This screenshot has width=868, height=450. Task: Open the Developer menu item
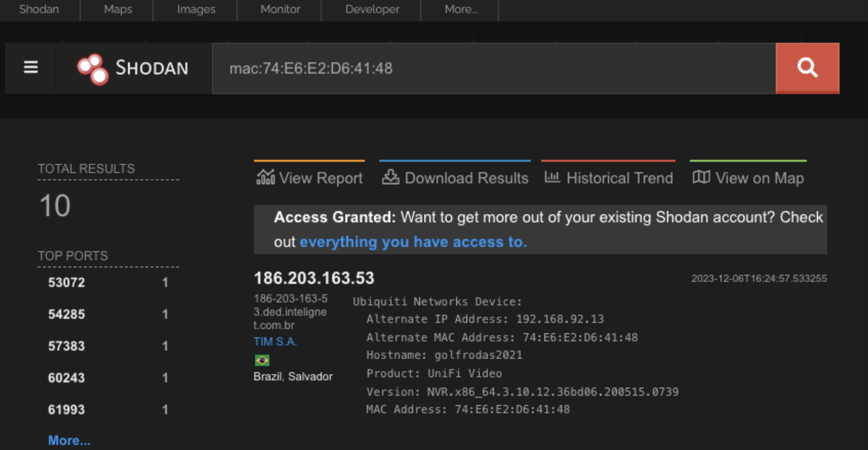coord(372,9)
